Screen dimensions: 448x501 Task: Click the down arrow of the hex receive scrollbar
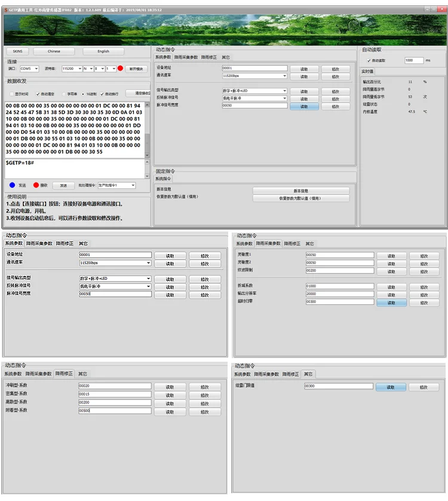[x=147, y=155]
